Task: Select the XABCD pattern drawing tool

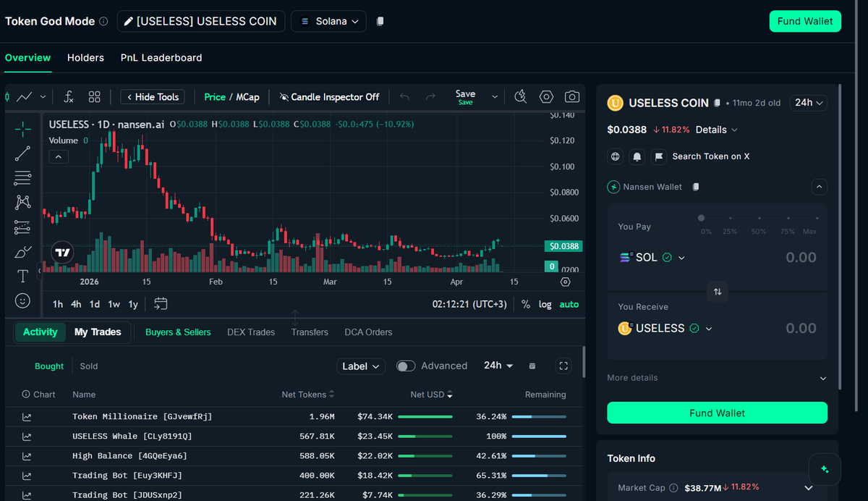Action: (22, 202)
